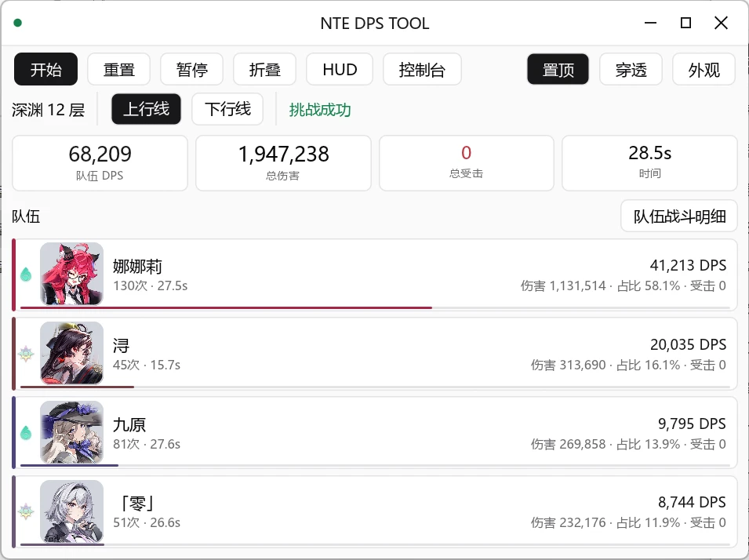Screen dimensions: 749x560
Task: Click the 9,795 DPS value
Action: (693, 424)
